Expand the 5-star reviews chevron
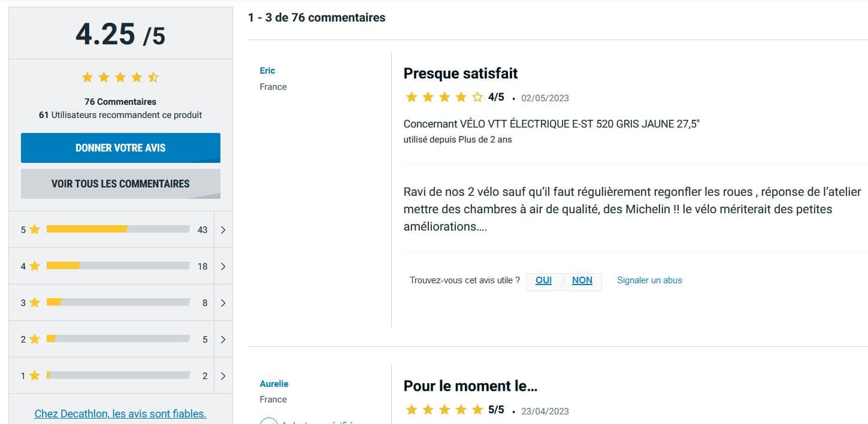 point(223,229)
